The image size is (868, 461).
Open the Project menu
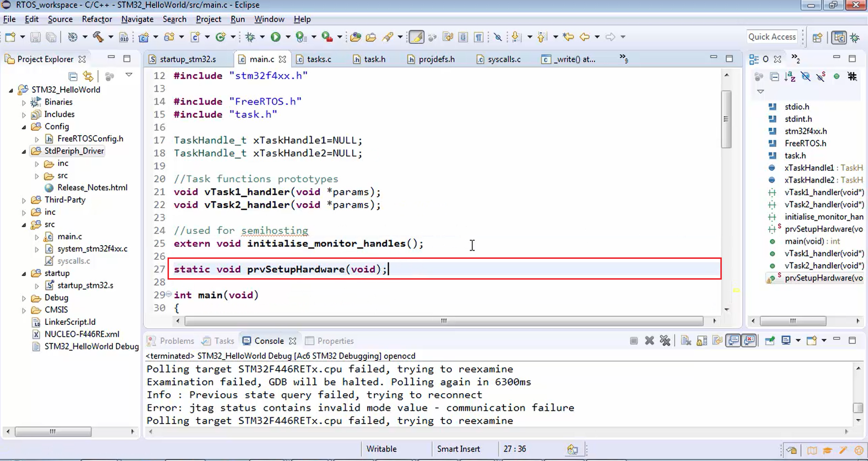tap(208, 19)
